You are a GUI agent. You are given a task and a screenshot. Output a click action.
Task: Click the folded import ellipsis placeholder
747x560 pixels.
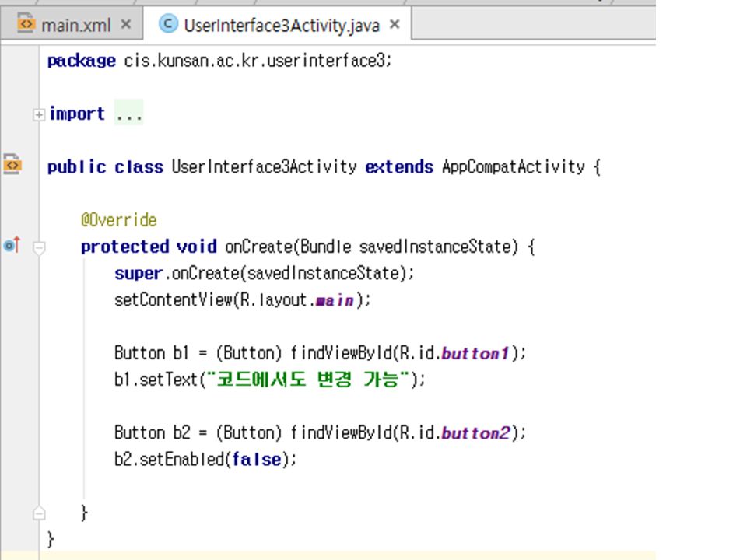point(128,114)
